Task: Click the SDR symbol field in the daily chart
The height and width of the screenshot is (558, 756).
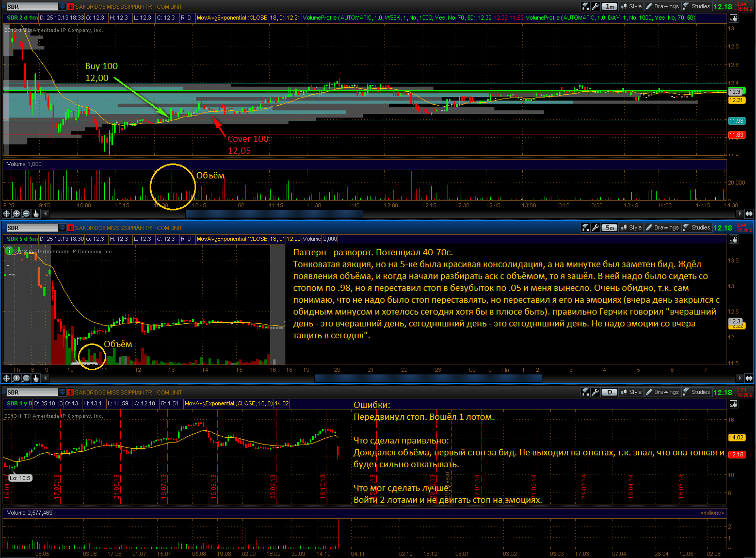Action: 32,392
